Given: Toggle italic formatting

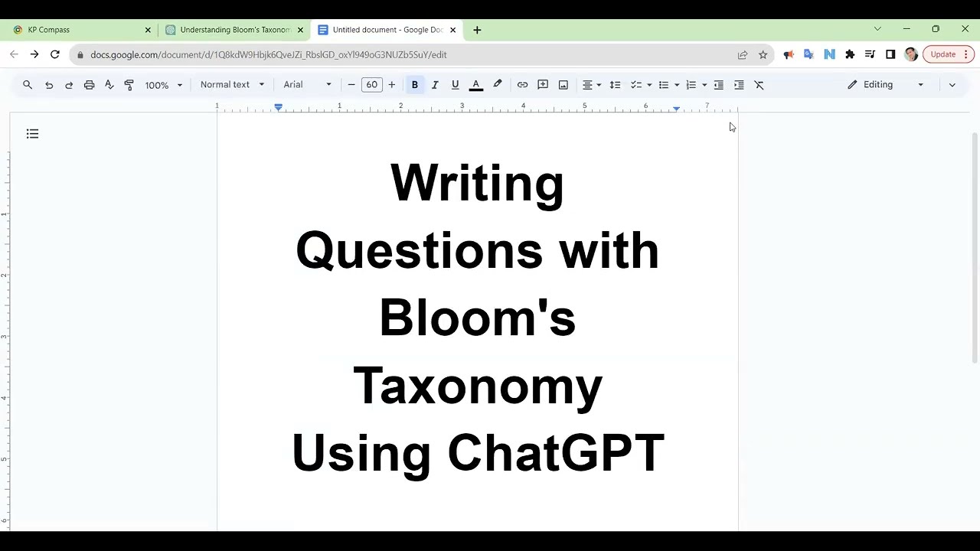Looking at the screenshot, I should coord(435,85).
